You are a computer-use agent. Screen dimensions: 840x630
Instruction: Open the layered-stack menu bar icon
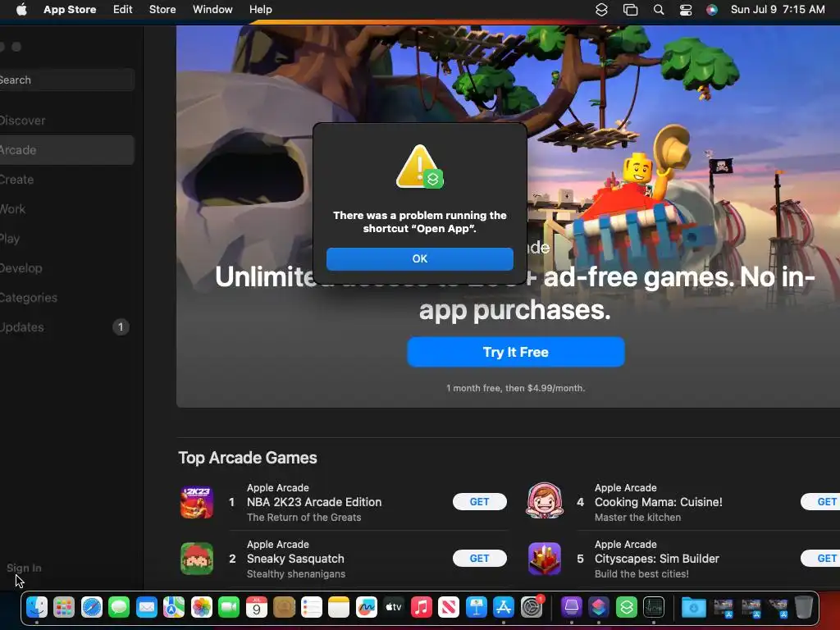(601, 10)
